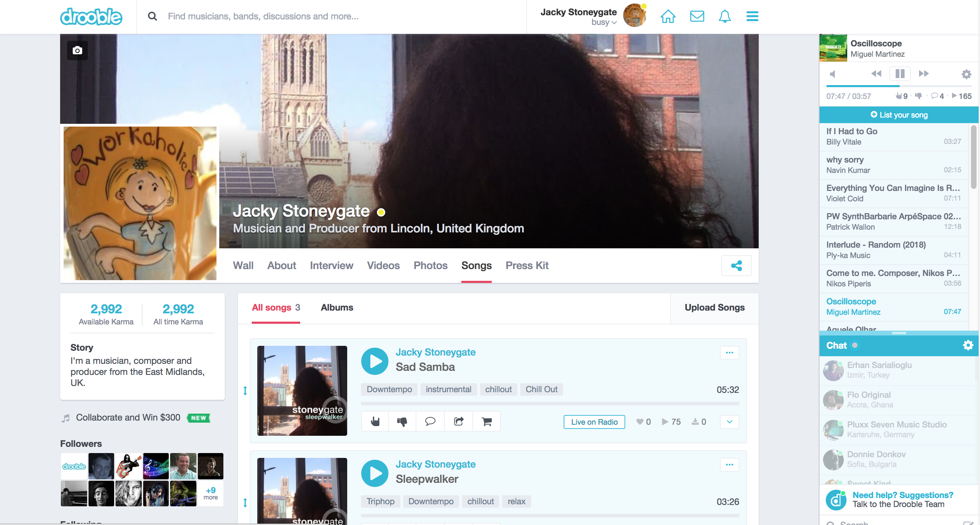The height and width of the screenshot is (525, 980).
Task: Switch to the About tab
Action: tap(281, 266)
